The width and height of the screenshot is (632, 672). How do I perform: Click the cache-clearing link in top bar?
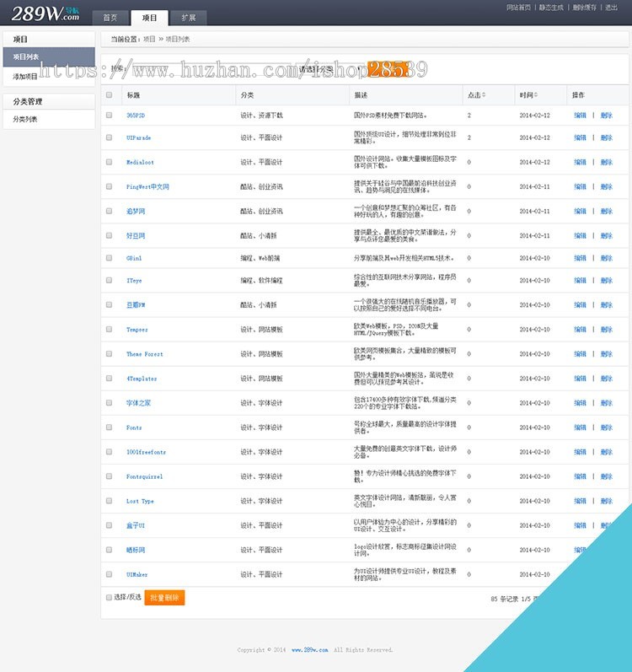click(x=585, y=8)
